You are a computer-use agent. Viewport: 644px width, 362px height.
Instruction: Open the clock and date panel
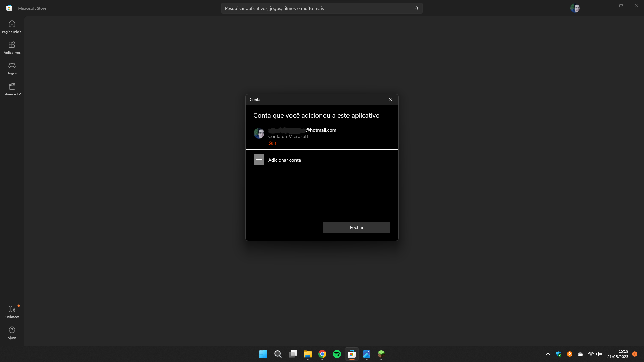[618, 354]
